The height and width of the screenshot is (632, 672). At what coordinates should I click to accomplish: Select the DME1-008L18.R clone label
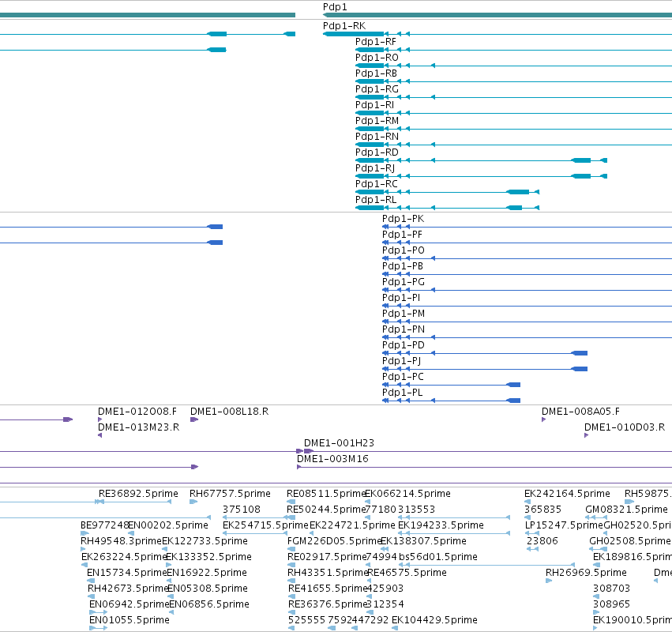pos(229,412)
